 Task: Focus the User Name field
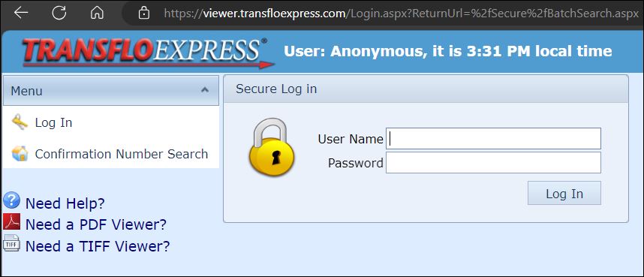click(x=493, y=138)
